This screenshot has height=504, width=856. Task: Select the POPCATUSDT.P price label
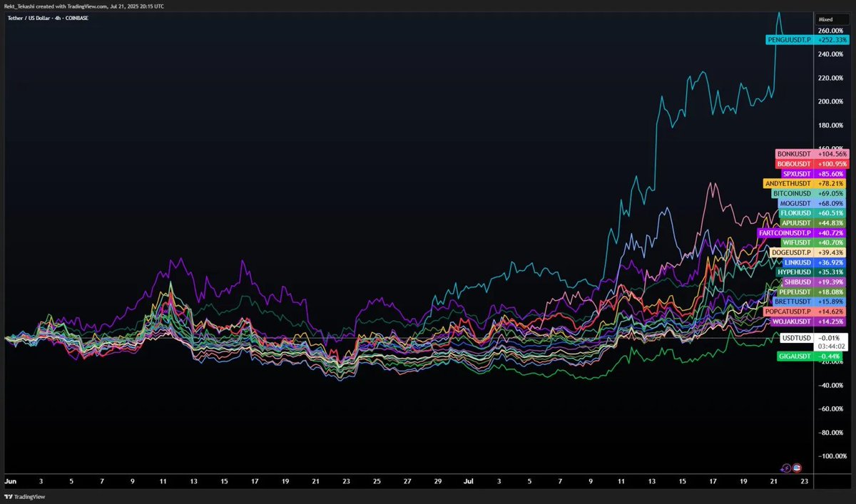[x=788, y=312]
